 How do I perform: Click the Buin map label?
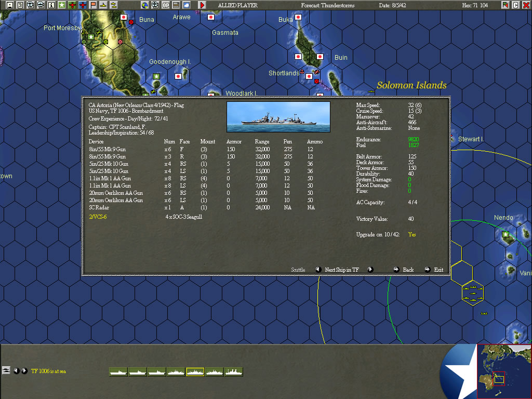[341, 57]
